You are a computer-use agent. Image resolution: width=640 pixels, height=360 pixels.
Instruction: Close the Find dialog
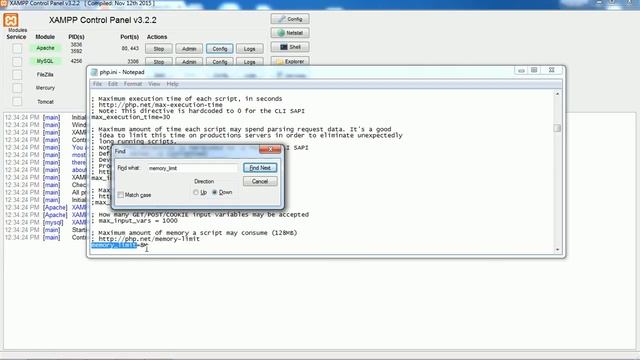270,149
